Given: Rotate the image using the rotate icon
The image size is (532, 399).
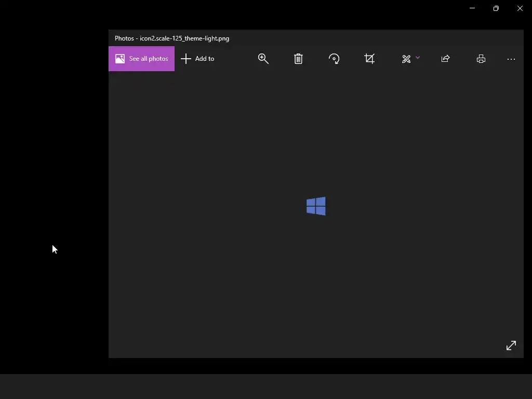Looking at the screenshot, I should click(x=334, y=59).
